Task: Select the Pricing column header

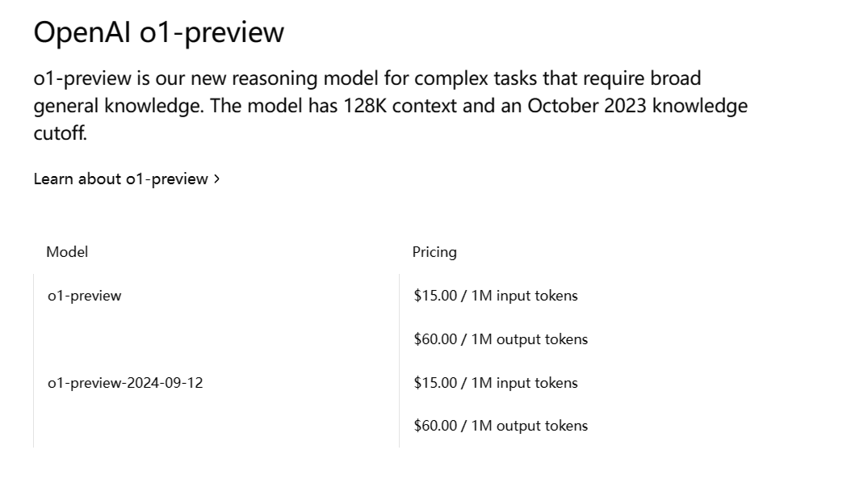Action: pyautogui.click(x=434, y=252)
